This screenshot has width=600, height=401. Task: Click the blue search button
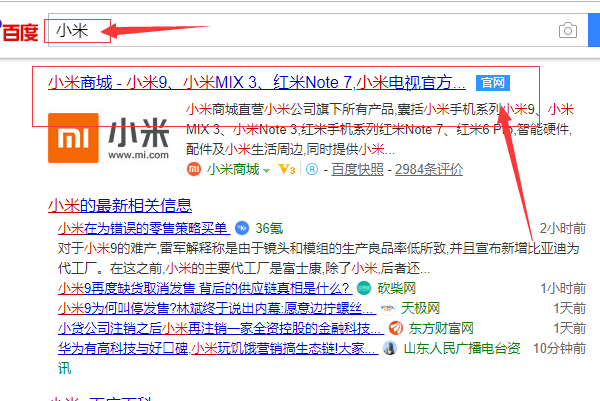pyautogui.click(x=594, y=30)
